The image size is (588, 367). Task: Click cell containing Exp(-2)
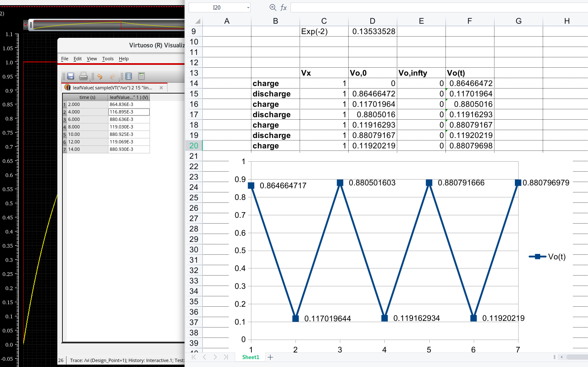click(x=324, y=31)
